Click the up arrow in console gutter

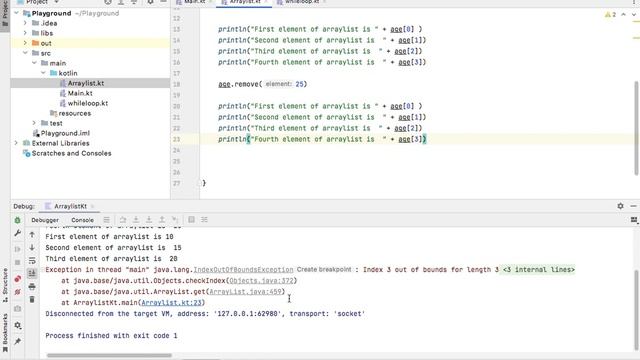tap(32, 235)
